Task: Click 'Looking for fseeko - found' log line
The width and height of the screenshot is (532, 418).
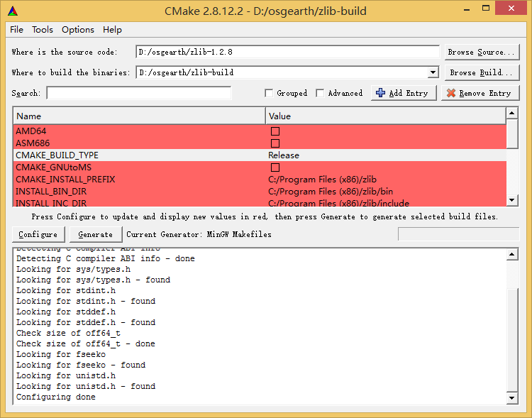Action: click(81, 365)
